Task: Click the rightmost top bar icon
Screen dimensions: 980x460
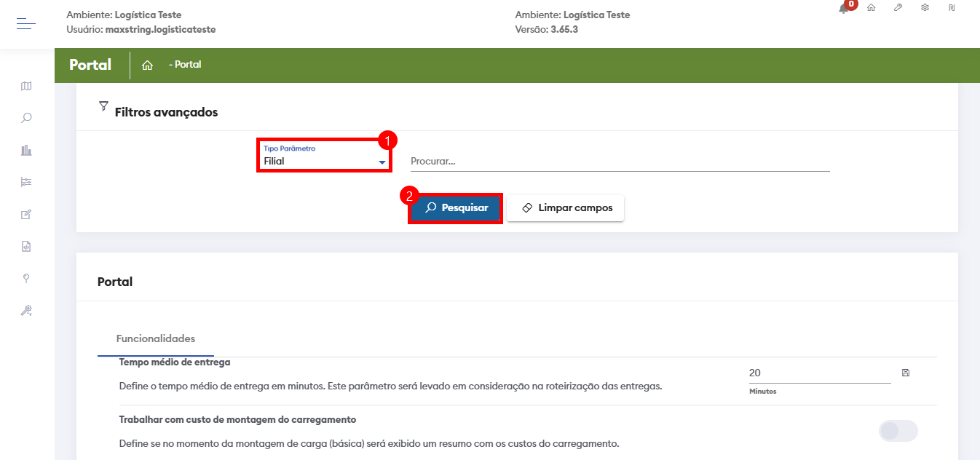Action: click(x=952, y=7)
